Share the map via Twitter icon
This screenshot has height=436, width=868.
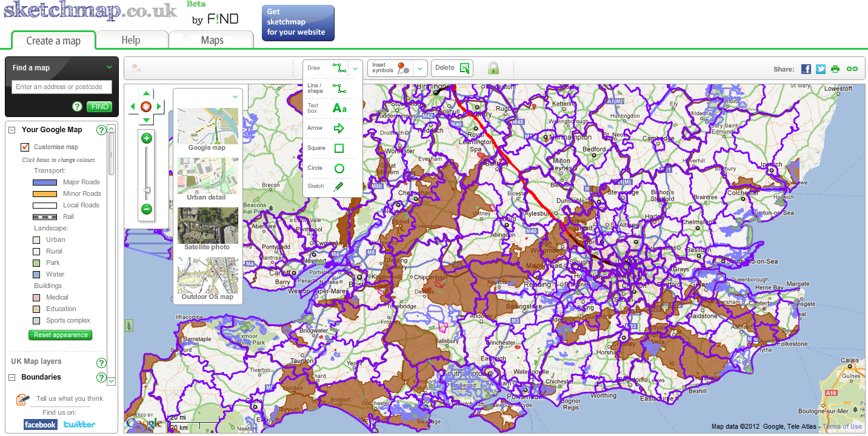point(820,69)
